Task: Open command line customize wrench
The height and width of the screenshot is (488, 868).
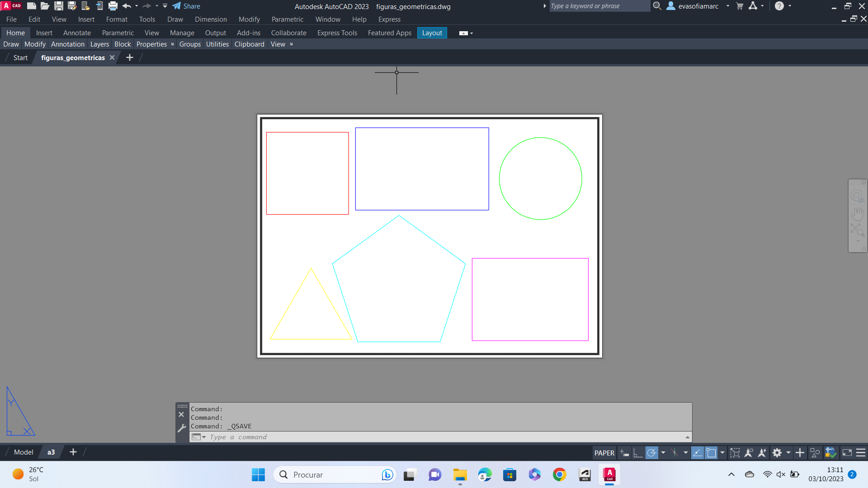Action: pyautogui.click(x=181, y=428)
